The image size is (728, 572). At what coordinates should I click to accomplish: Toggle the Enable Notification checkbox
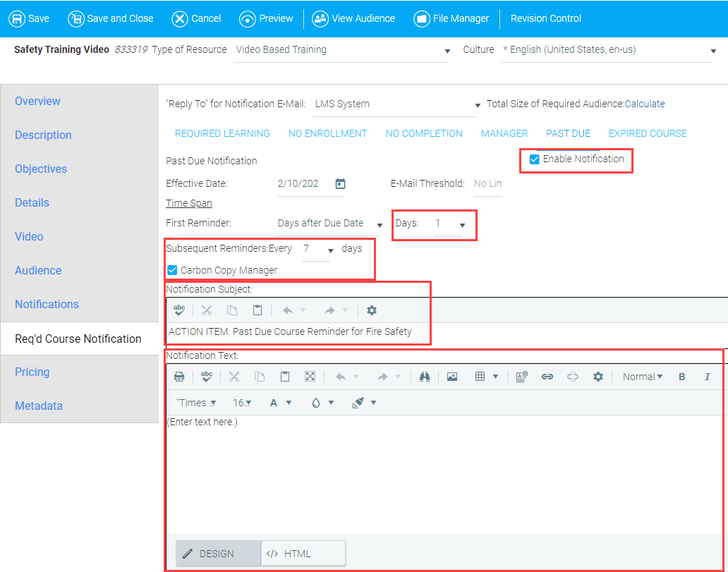[x=535, y=159]
